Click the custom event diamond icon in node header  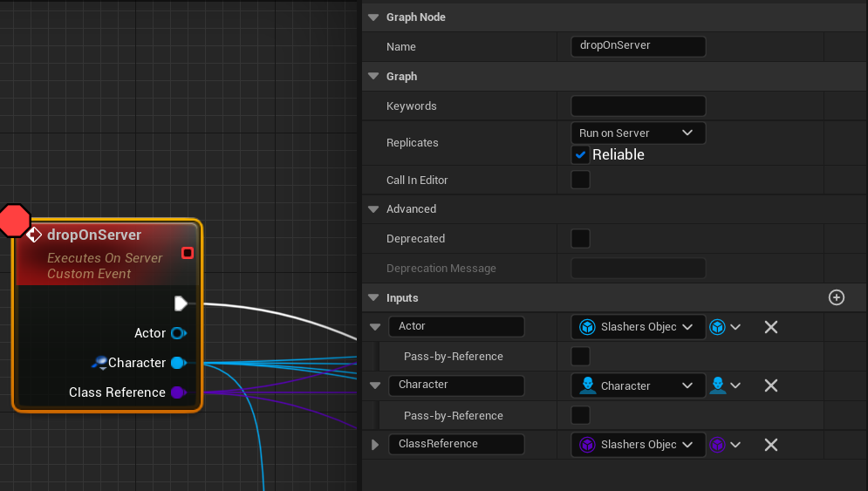[x=34, y=235]
